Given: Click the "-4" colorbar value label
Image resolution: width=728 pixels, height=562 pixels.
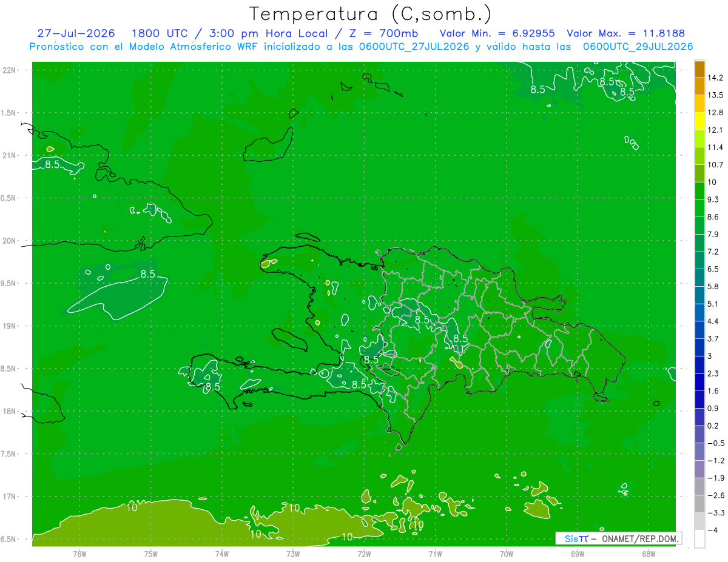Looking at the screenshot, I should tap(713, 530).
